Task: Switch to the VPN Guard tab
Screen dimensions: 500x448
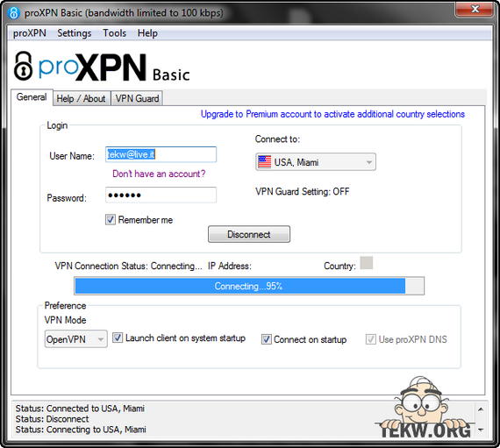Action: coord(137,98)
